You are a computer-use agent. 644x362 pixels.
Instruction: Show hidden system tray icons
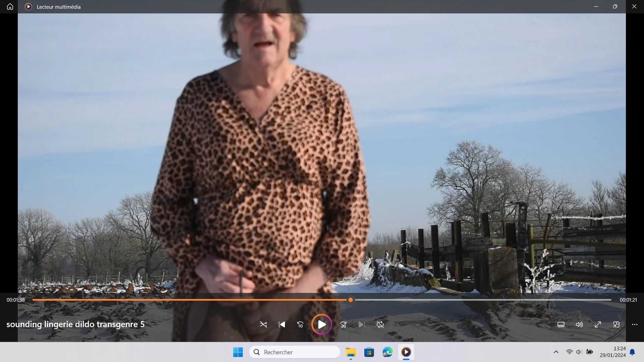point(556,352)
